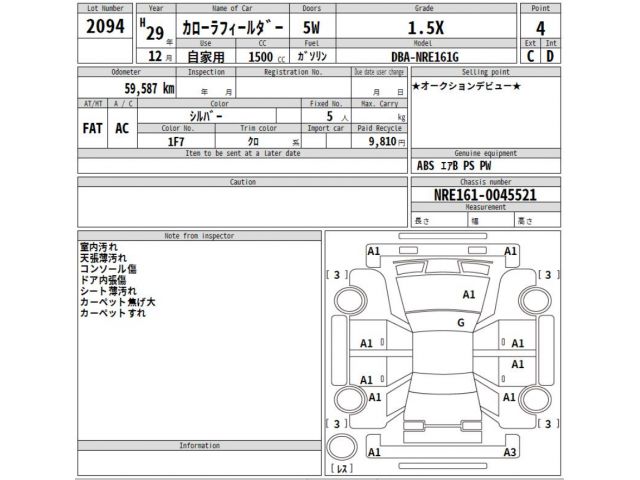Select the inspector note ドア内張傷
This screenshot has height=480, width=640.
point(103,280)
